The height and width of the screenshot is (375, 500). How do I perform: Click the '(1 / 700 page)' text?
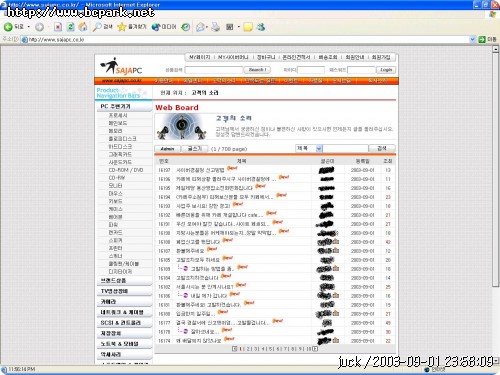(x=229, y=149)
